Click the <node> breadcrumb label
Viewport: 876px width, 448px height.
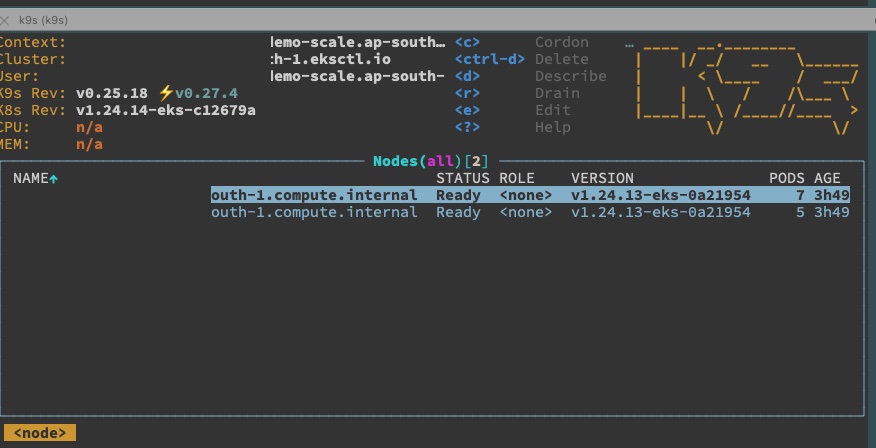click(40, 433)
